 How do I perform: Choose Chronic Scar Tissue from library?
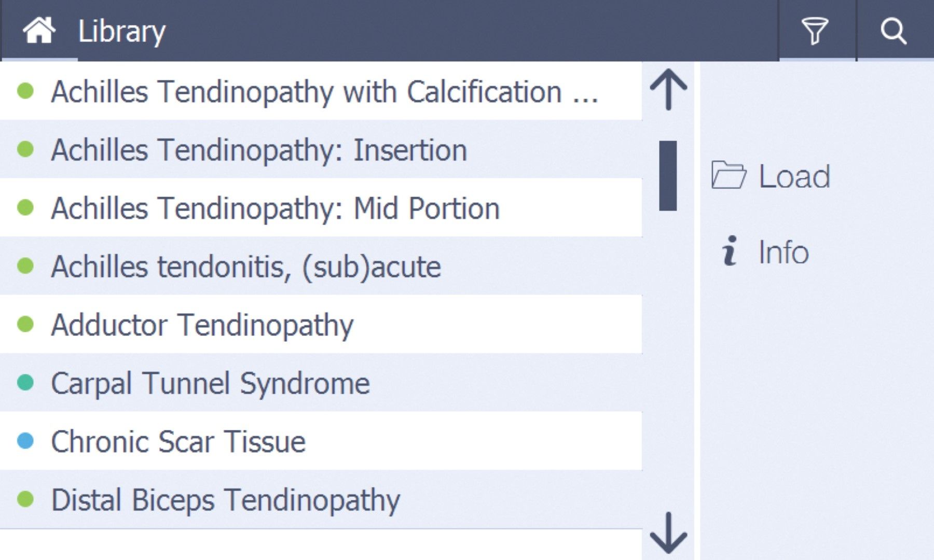pyautogui.click(x=178, y=442)
